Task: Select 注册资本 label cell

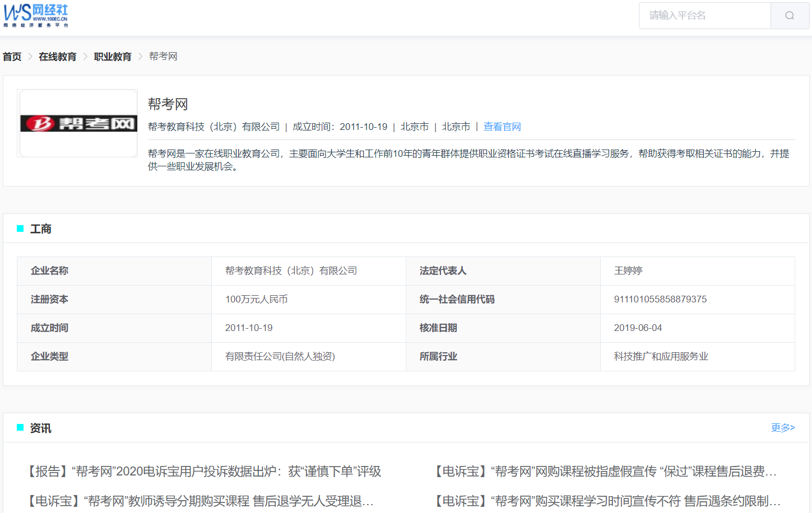Action: coord(114,300)
